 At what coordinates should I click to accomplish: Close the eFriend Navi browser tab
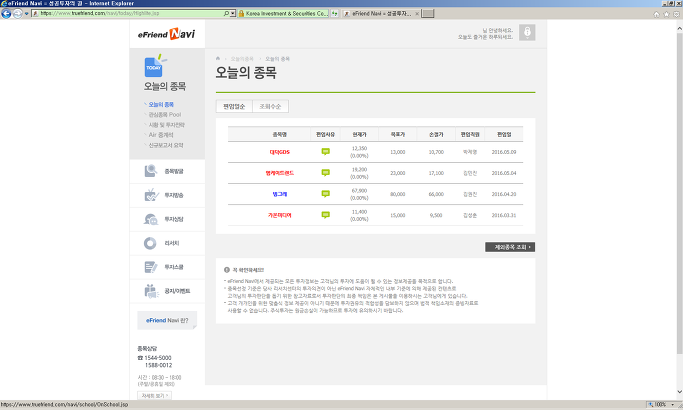(417, 14)
